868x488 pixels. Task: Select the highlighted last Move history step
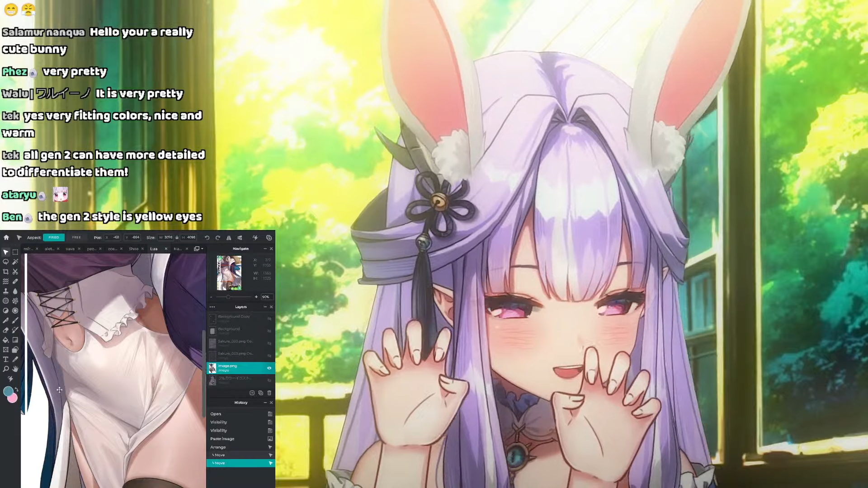(241, 463)
